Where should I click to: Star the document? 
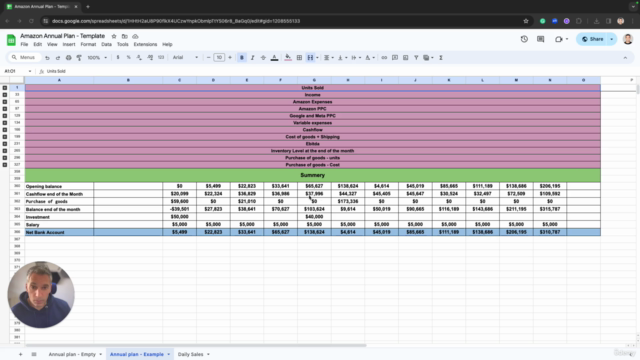tap(114, 36)
